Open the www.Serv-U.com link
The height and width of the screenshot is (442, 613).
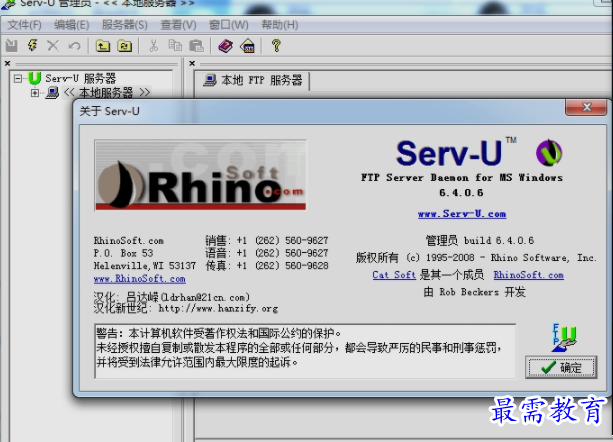point(462,214)
